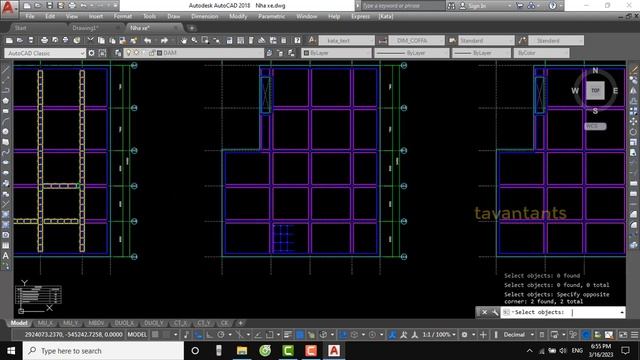Click the Select objects command input field

563,312
